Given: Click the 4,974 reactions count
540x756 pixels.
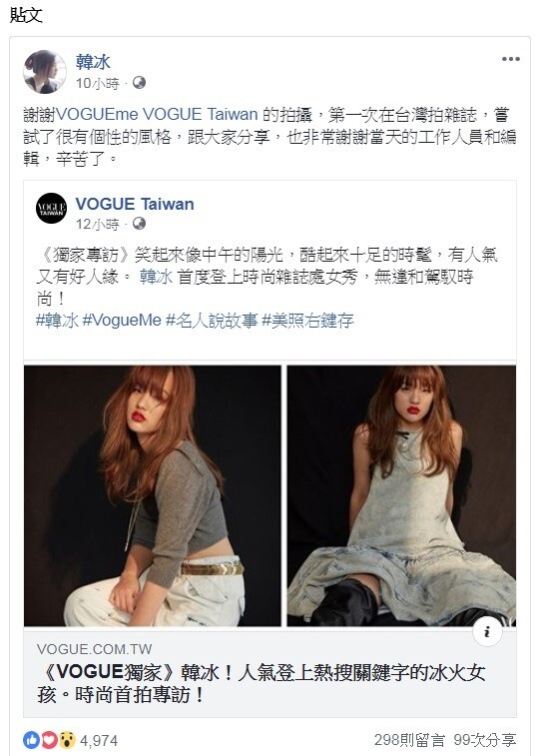Looking at the screenshot, I should point(99,741).
